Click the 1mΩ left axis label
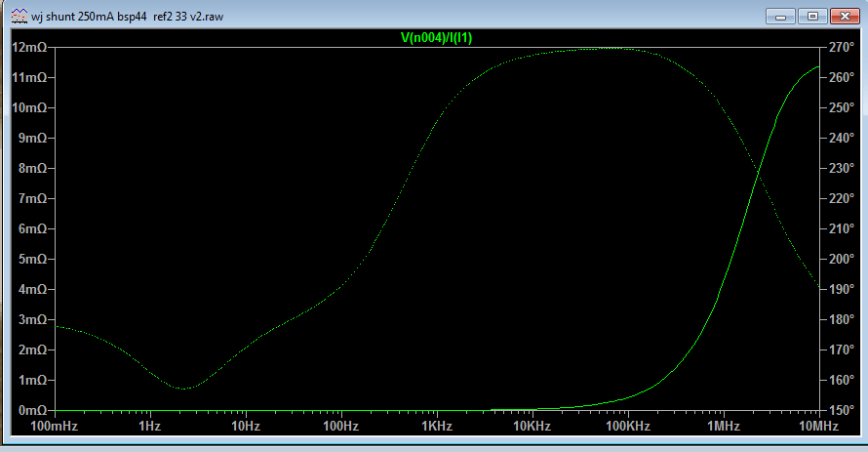 point(32,380)
